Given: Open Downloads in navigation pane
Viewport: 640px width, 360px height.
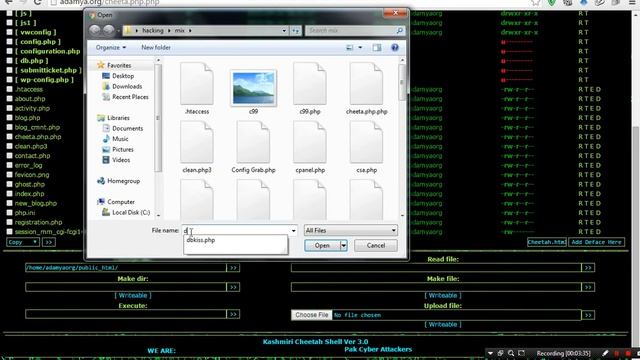Looking at the screenshot, I should point(127,87).
